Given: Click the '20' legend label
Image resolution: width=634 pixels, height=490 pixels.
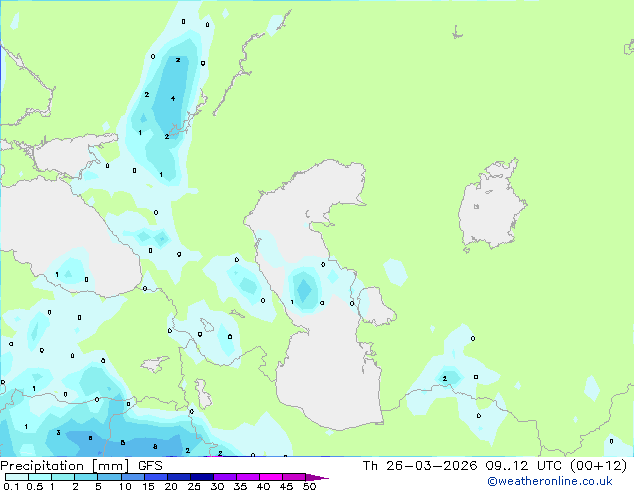Looking at the screenshot, I should (171, 486).
